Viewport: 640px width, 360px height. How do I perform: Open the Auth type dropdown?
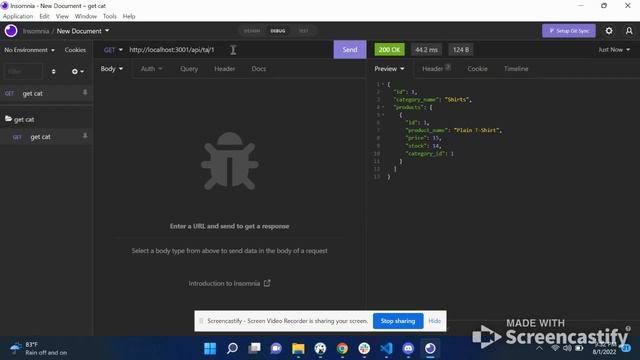[151, 69]
